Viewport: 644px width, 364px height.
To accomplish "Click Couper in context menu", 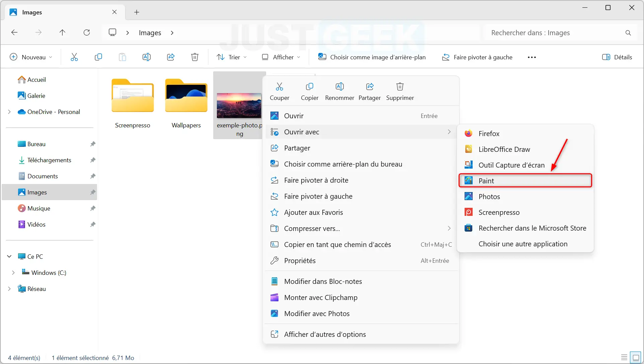I will click(279, 92).
